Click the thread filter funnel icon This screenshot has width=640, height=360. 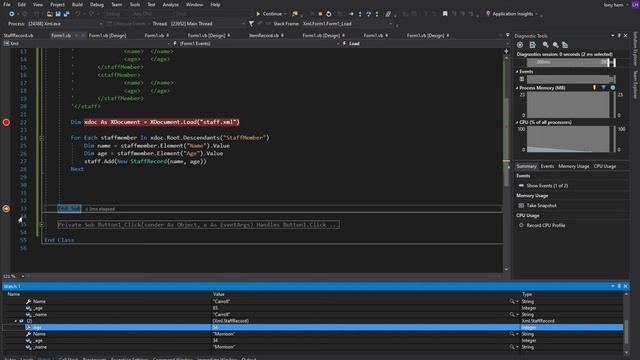pos(251,24)
